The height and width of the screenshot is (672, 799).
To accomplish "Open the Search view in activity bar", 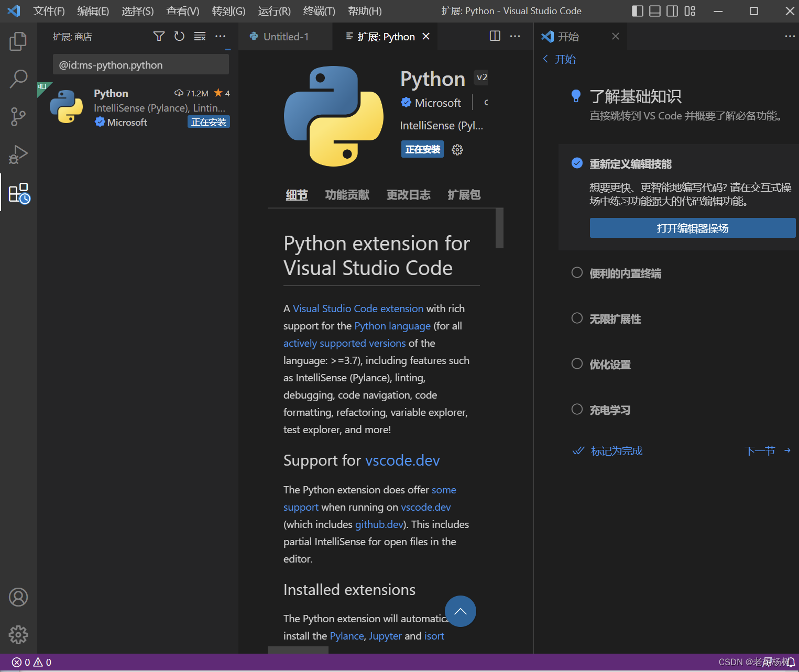I will (x=18, y=79).
